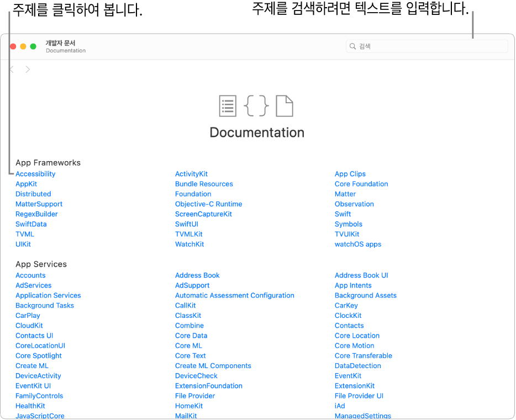516x420 pixels.
Task: Zoom the window with green button
Action: [x=33, y=46]
